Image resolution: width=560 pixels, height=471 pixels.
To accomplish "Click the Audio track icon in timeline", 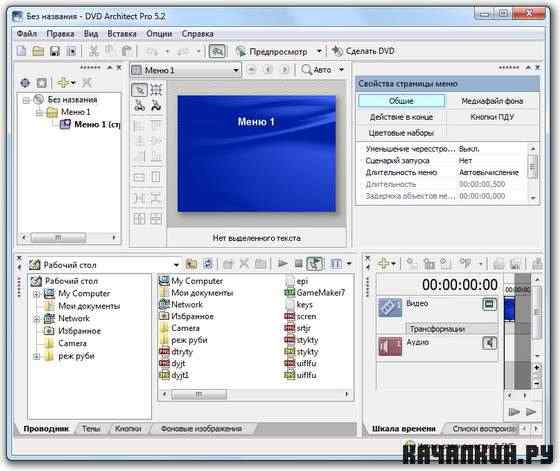I will (390, 346).
